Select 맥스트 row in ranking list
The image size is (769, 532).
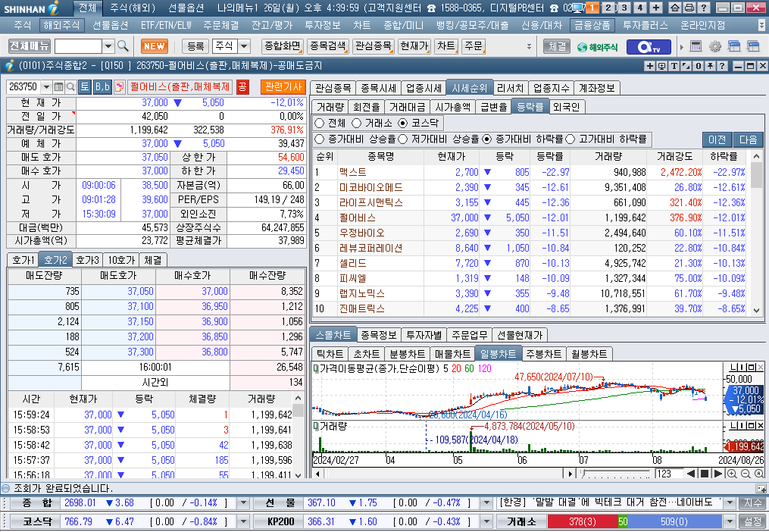(x=531, y=172)
